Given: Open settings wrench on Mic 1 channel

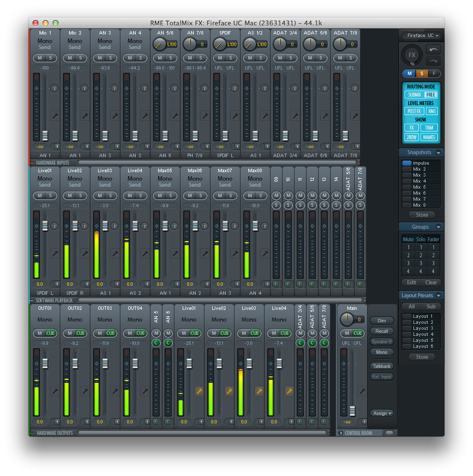Looking at the screenshot, I should click(55, 116).
